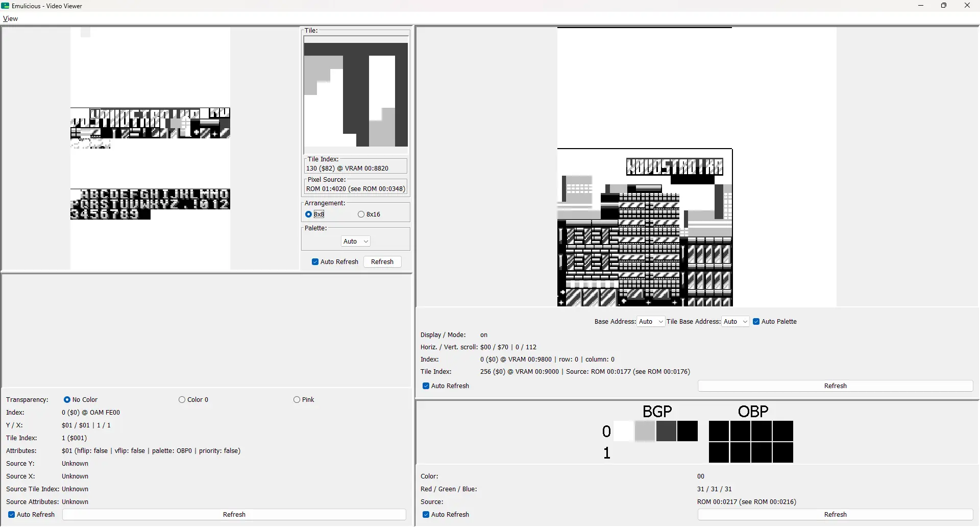Select the 8x16 arrangement option
The height and width of the screenshot is (527, 980).
click(x=361, y=214)
